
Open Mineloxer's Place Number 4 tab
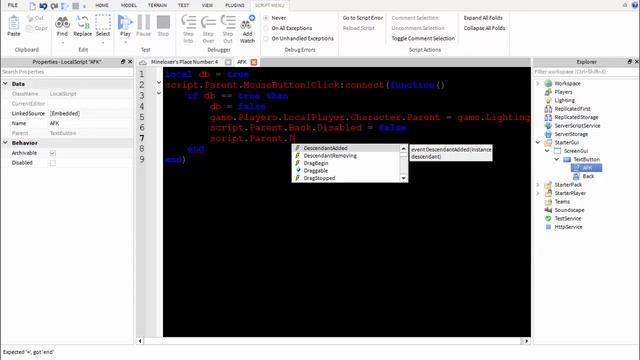(184, 62)
